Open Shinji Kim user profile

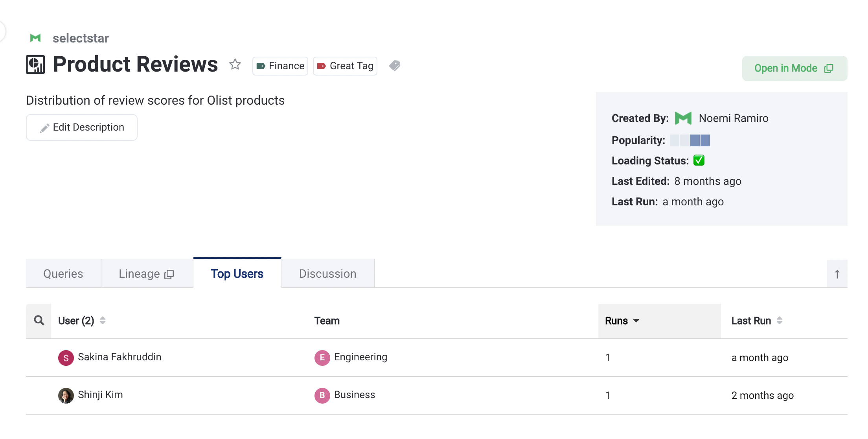click(x=100, y=395)
